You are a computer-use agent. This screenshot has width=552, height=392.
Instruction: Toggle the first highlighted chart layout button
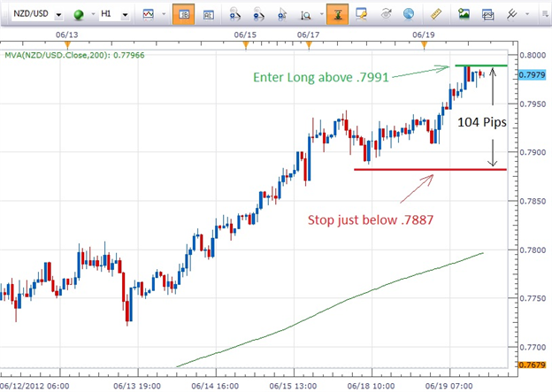183,14
